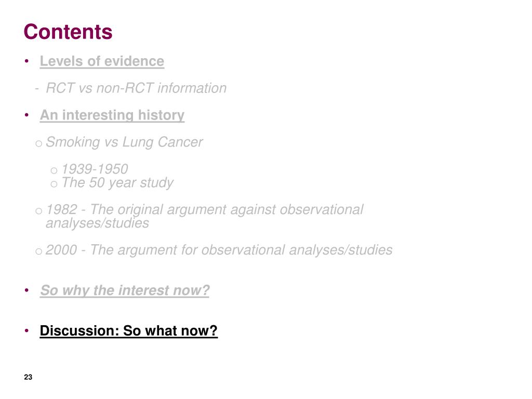Select the RCT vs non-RCT information line
532x399 pixels.
(136, 88)
